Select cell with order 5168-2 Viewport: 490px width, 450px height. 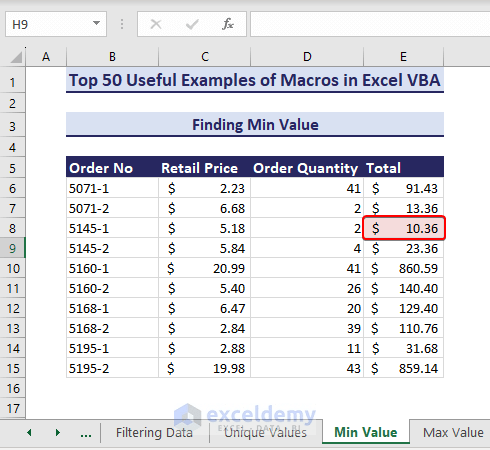point(112,328)
